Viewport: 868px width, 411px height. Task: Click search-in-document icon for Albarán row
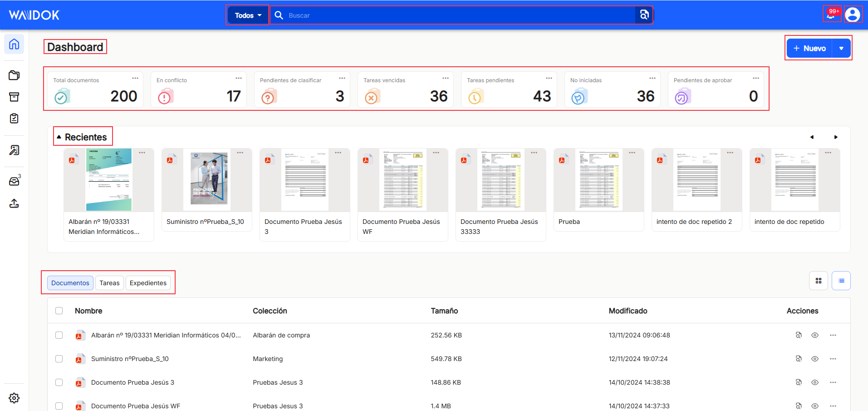pyautogui.click(x=799, y=335)
